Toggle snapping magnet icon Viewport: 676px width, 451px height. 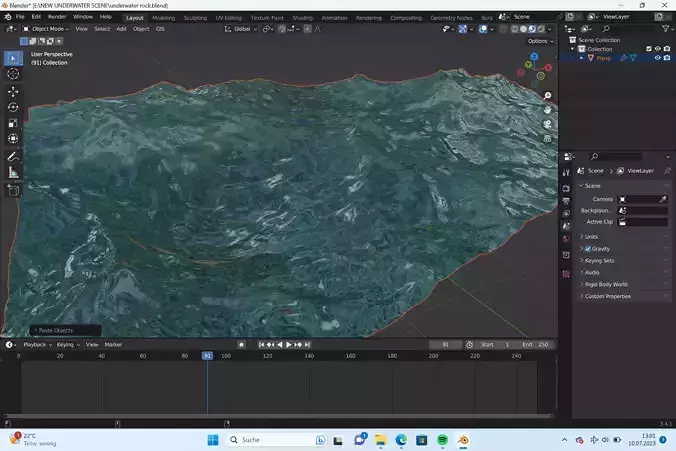tap(282, 29)
